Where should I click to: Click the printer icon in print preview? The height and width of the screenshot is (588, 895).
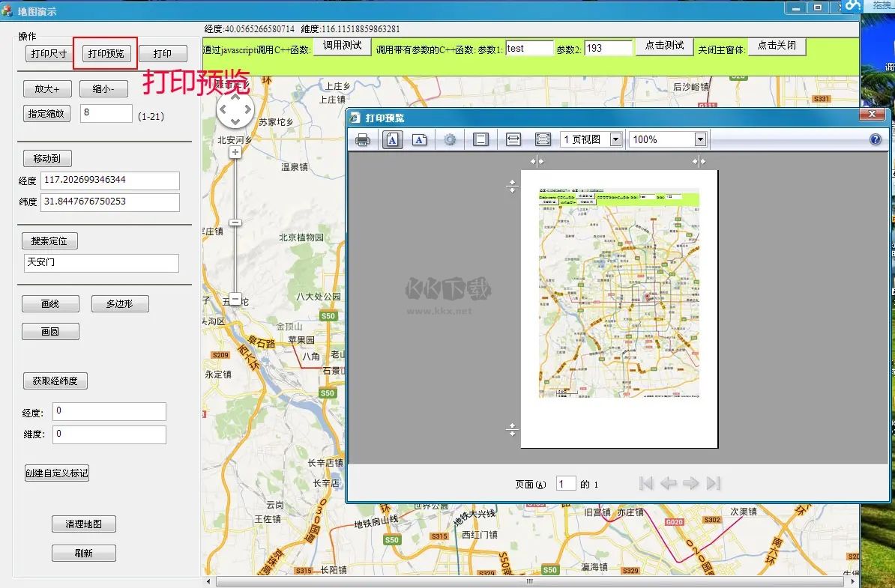(362, 139)
